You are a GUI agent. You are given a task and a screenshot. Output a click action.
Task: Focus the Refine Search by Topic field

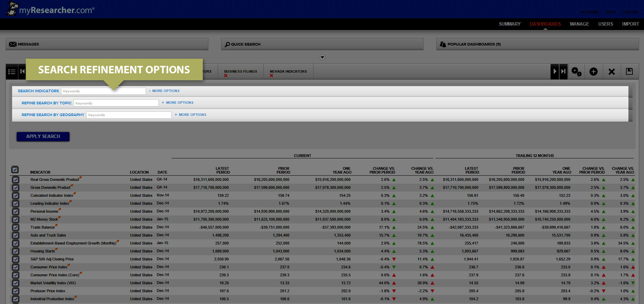[116, 103]
